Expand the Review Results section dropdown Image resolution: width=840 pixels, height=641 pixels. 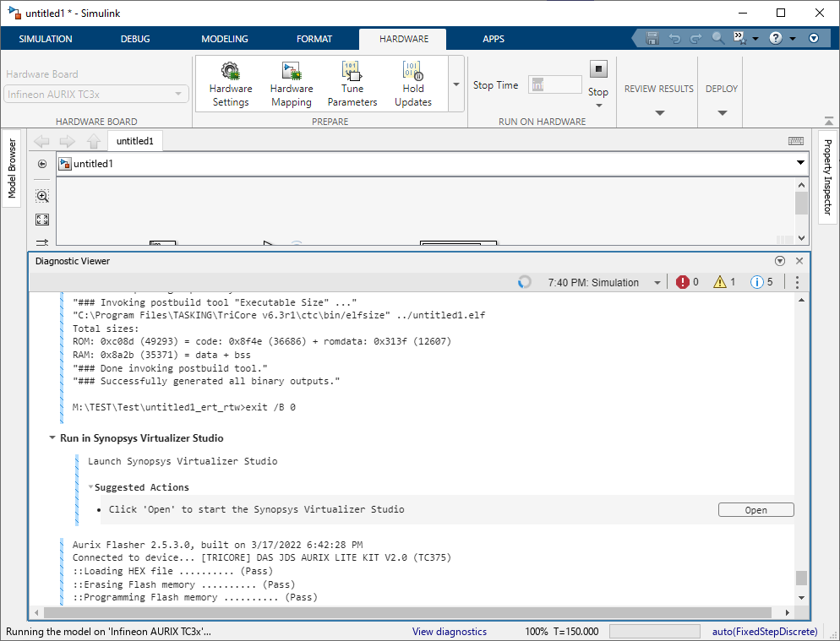(x=658, y=113)
